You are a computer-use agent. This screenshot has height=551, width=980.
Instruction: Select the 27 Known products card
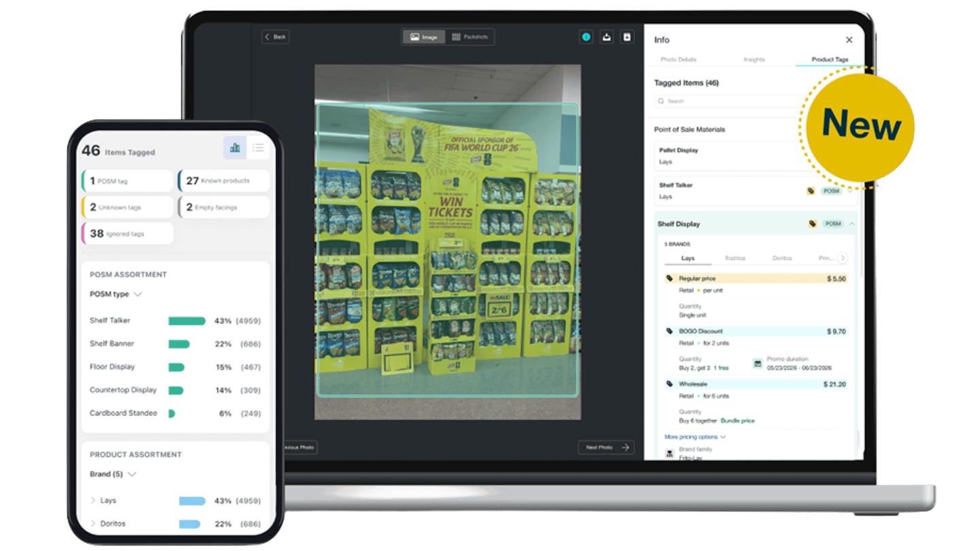click(x=224, y=181)
